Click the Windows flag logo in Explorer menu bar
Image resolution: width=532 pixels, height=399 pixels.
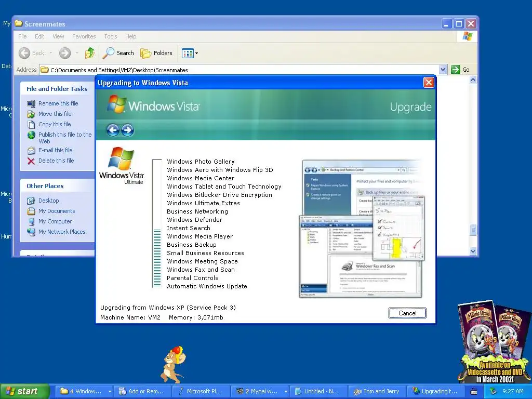pyautogui.click(x=468, y=36)
